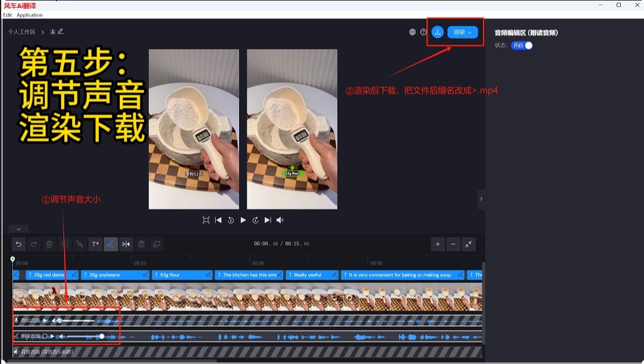Open the 渲染 render dropdown
The height and width of the screenshot is (364, 644).
click(x=462, y=32)
